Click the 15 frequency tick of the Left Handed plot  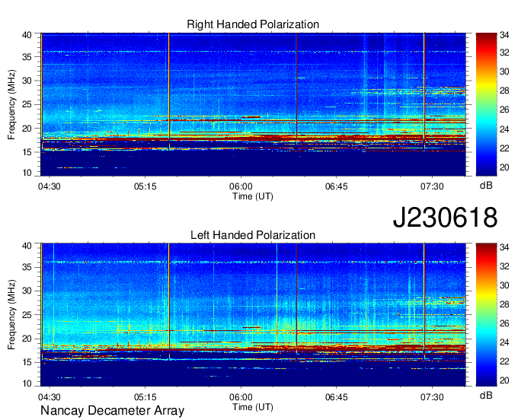click(x=27, y=362)
